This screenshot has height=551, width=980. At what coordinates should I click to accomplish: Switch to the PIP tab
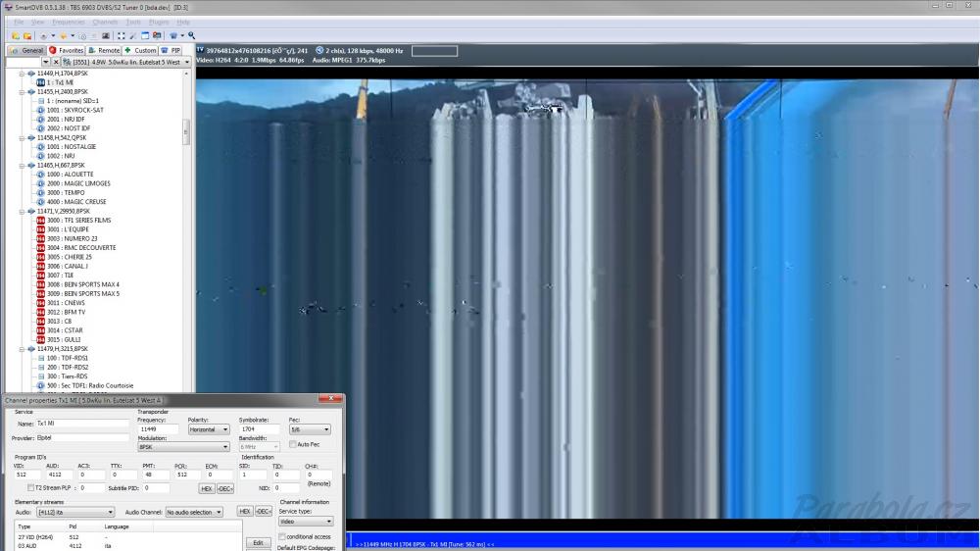[171, 50]
